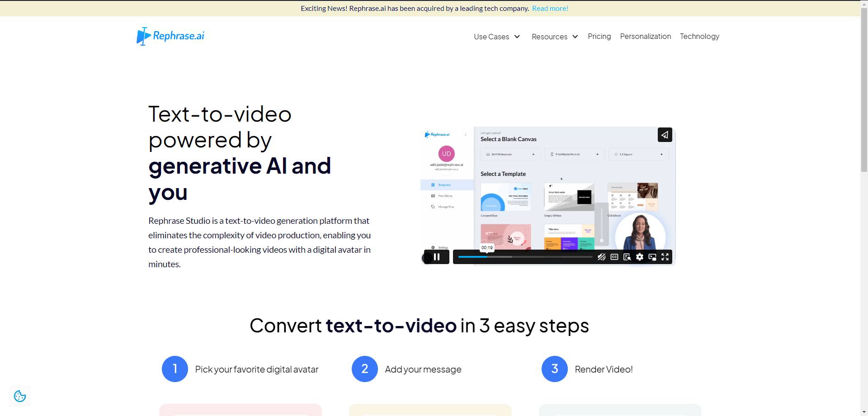Pause the video with the pause button
This screenshot has height=416, width=868.
tap(437, 257)
